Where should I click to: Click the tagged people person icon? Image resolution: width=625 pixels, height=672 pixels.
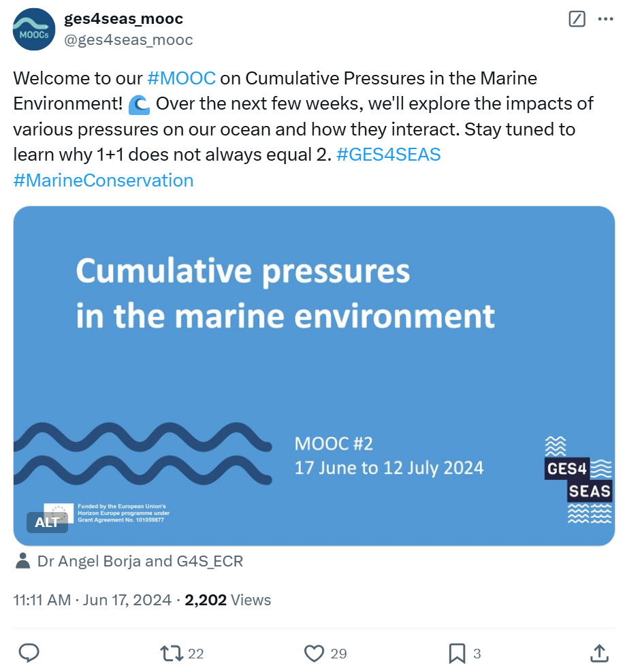(22, 561)
